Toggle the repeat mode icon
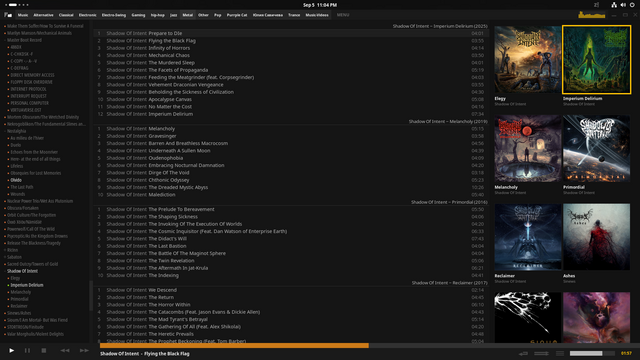This screenshot has height=360, width=640. pos(523,353)
